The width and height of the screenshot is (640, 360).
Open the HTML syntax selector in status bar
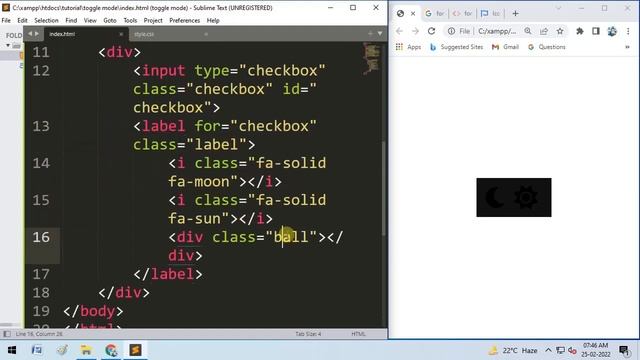tap(358, 334)
